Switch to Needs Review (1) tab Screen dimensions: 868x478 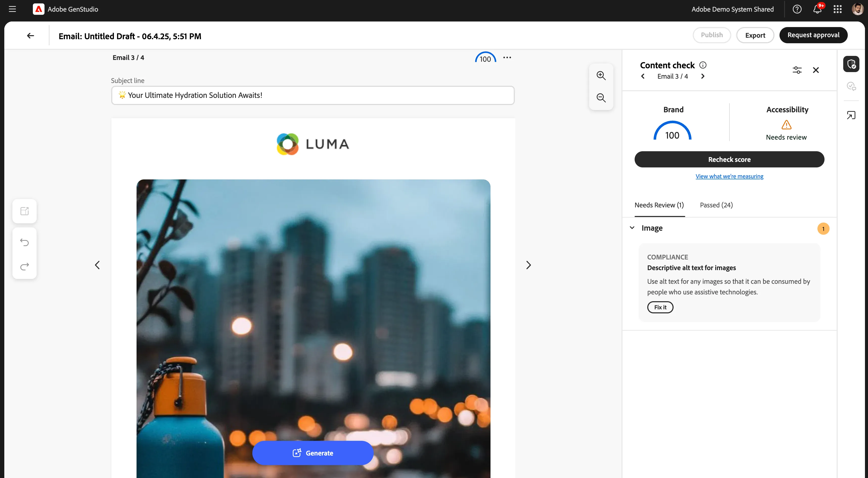click(x=659, y=205)
